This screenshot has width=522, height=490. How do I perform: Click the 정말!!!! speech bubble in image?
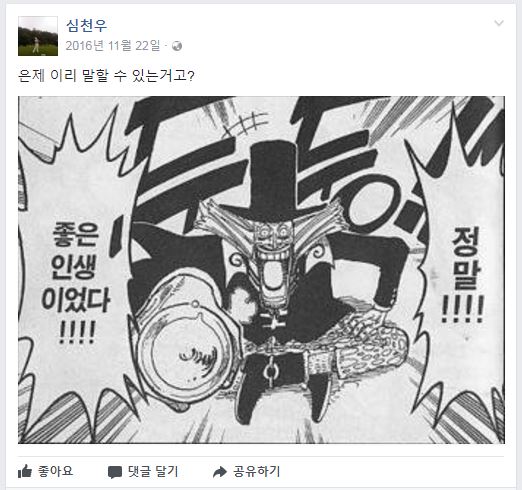[x=462, y=275]
